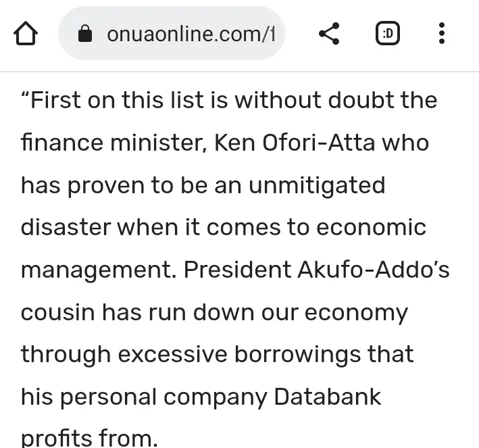Tap the closing words "profits from"
Image resolution: width=479 pixels, height=448 pixels.
pyautogui.click(x=88, y=438)
